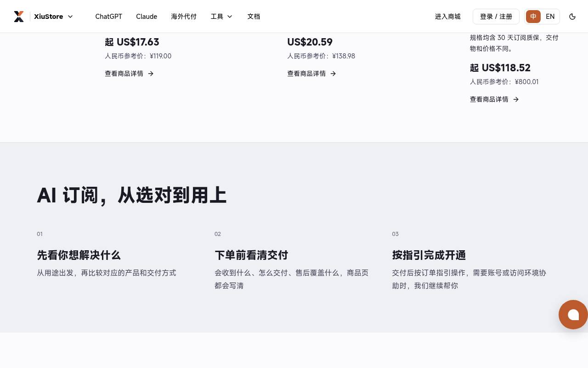The image size is (588, 368).
Task: Open the orange chat support bubble
Action: point(573,315)
